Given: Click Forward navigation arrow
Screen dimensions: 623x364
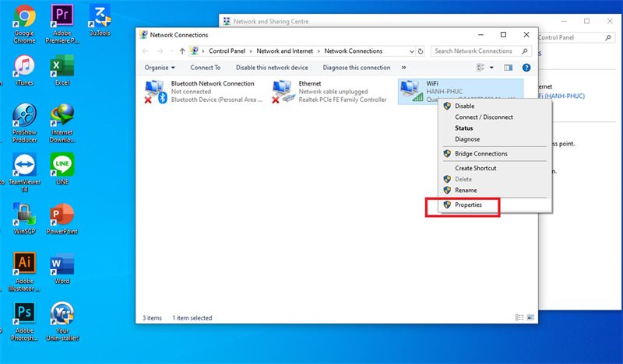Looking at the screenshot, I should [160, 51].
